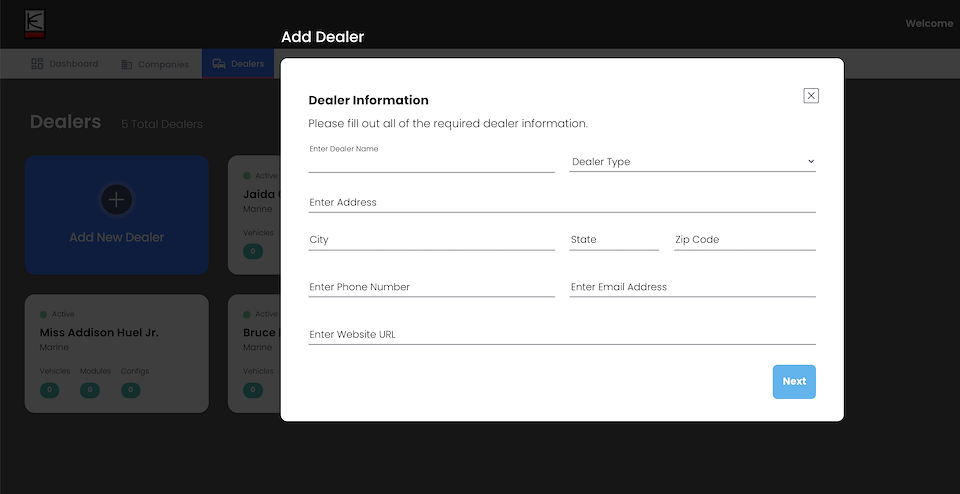Open the Companies tab

[x=155, y=64]
